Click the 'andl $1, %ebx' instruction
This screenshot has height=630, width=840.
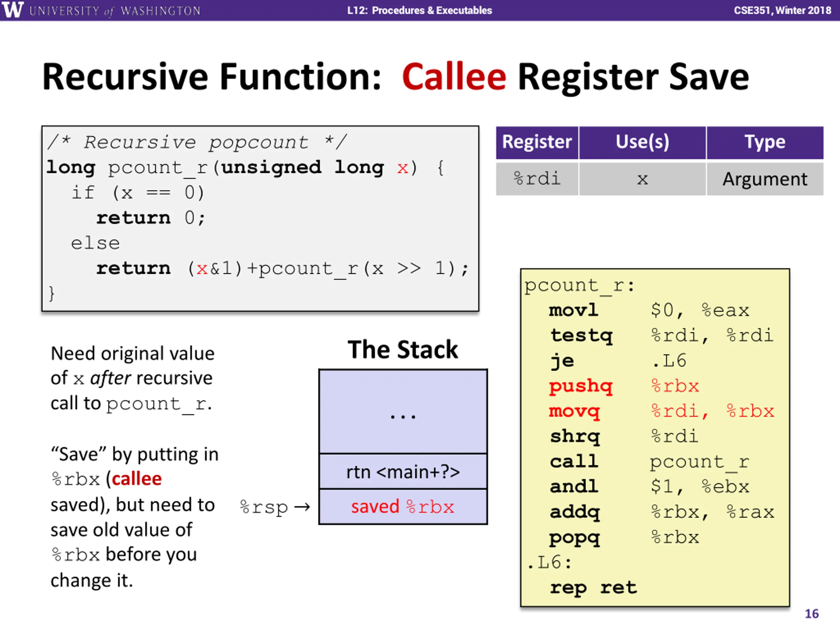pyautogui.click(x=649, y=487)
